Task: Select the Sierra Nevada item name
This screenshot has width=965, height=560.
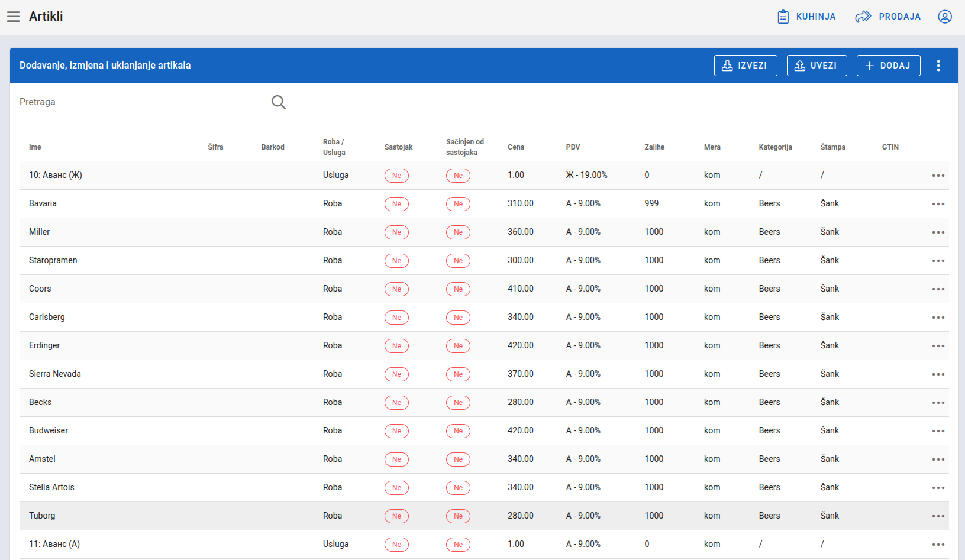Action: [x=54, y=374]
